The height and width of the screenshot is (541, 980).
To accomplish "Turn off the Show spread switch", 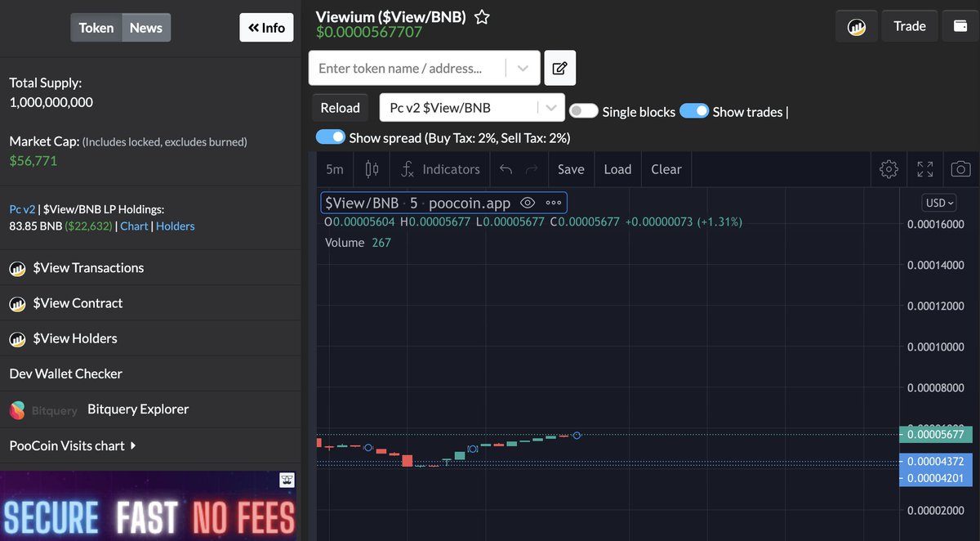I will tap(331, 137).
